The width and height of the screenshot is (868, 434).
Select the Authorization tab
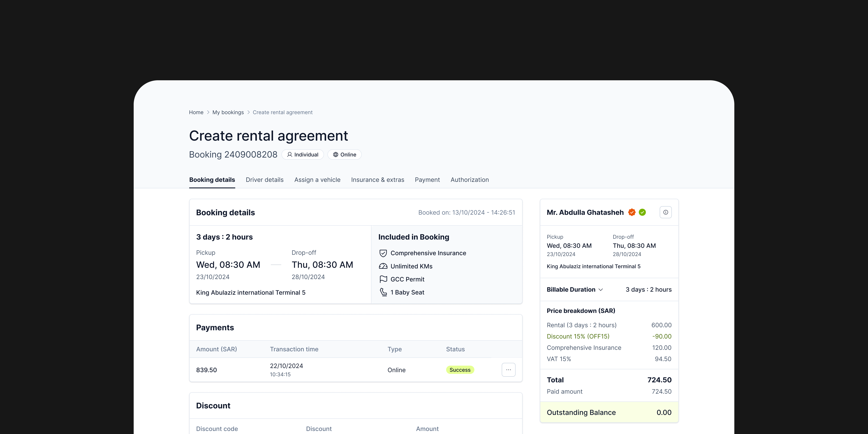(x=469, y=180)
